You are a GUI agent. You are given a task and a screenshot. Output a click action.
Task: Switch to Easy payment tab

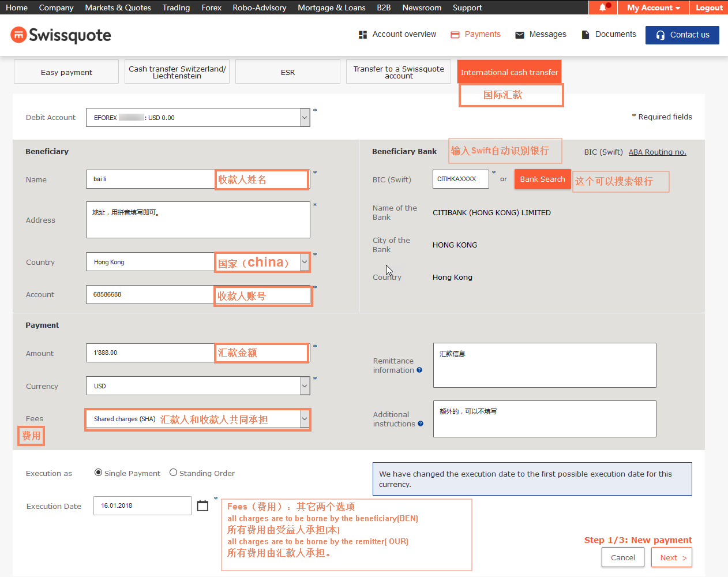66,72
